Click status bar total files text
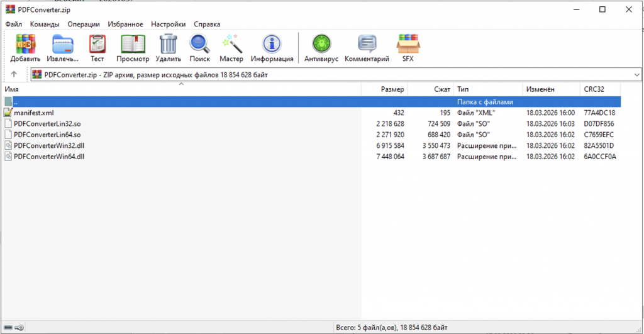 coord(391,328)
